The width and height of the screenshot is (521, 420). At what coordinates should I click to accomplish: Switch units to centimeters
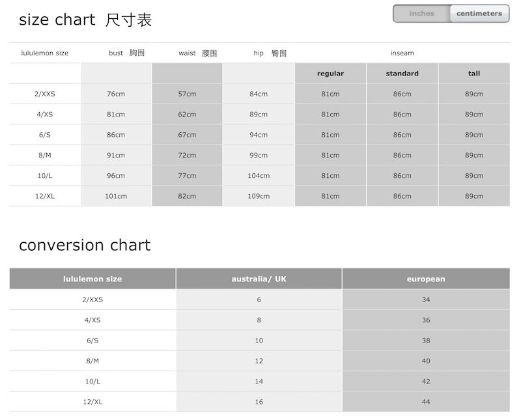pos(479,14)
